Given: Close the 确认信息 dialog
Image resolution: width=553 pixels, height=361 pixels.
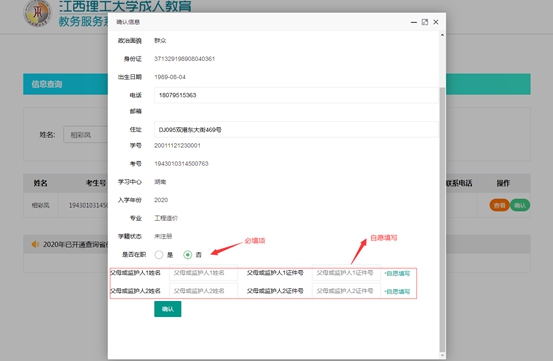Looking at the screenshot, I should pos(436,22).
